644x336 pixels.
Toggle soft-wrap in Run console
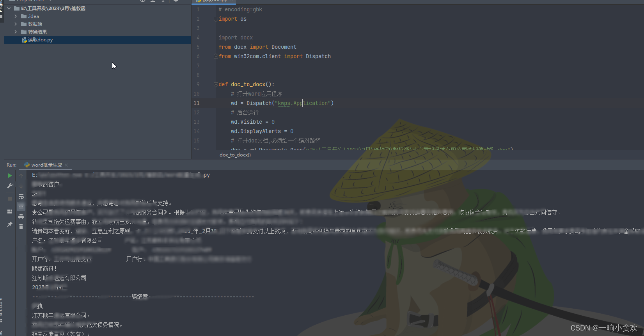(x=21, y=196)
